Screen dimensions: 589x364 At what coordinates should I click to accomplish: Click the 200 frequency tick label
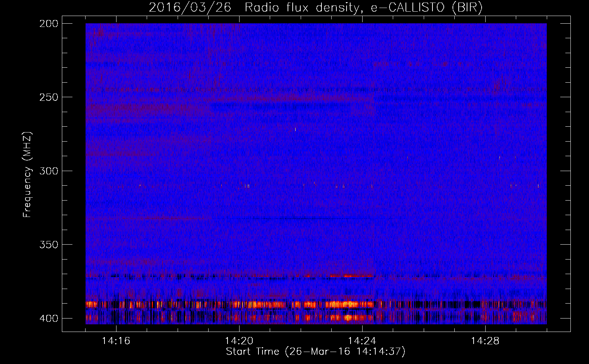[x=48, y=24]
